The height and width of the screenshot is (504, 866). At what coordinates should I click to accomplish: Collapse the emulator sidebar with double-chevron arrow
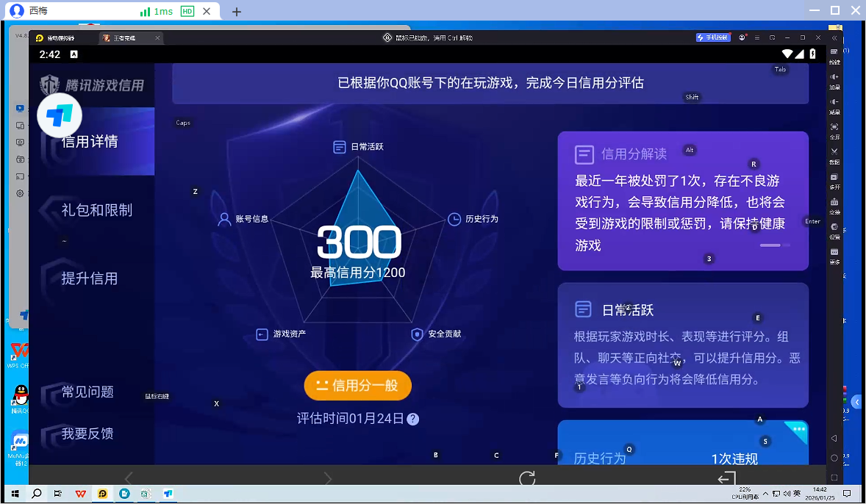(834, 38)
